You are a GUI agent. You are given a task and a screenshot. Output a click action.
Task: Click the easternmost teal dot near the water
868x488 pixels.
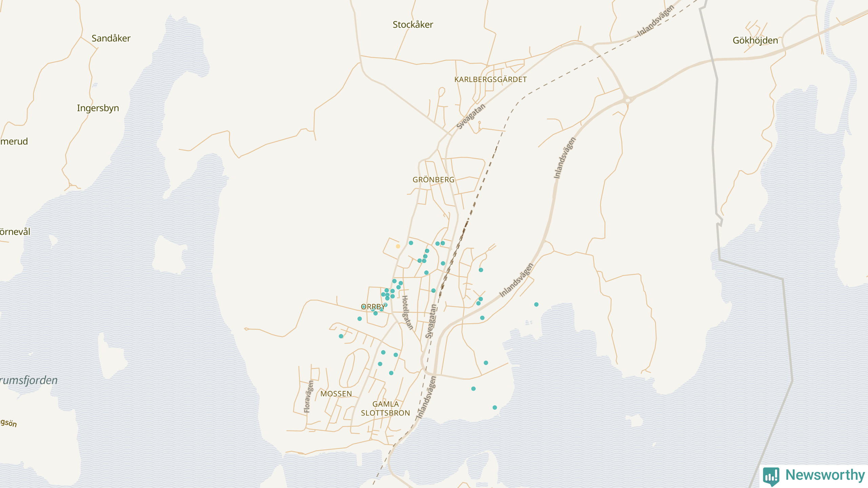536,304
